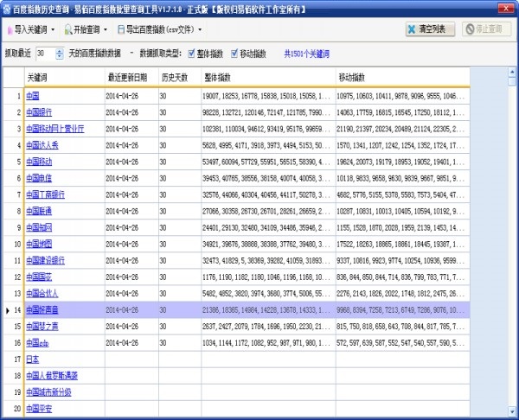This screenshot has width=519, height=420.
Task: Click the 最近更新日期 column header
Action: 130,78
